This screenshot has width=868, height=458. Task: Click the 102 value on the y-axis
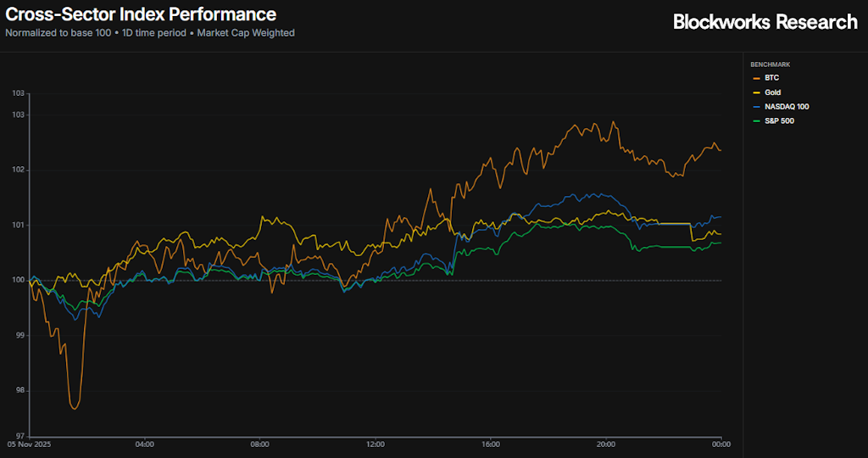click(x=19, y=170)
